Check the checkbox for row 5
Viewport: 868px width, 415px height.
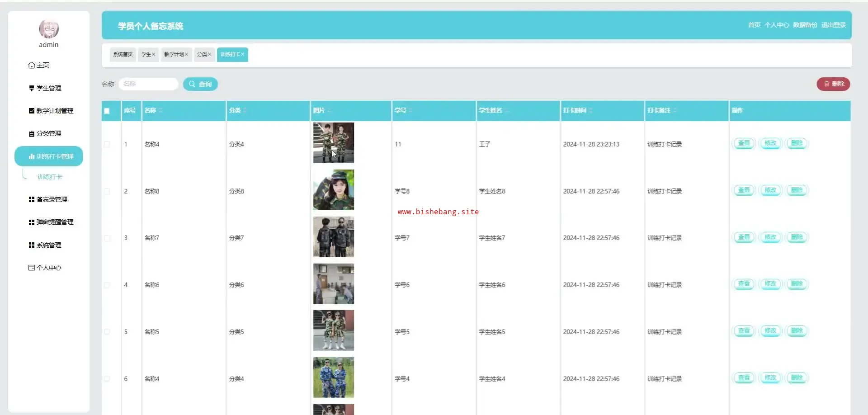tap(107, 332)
